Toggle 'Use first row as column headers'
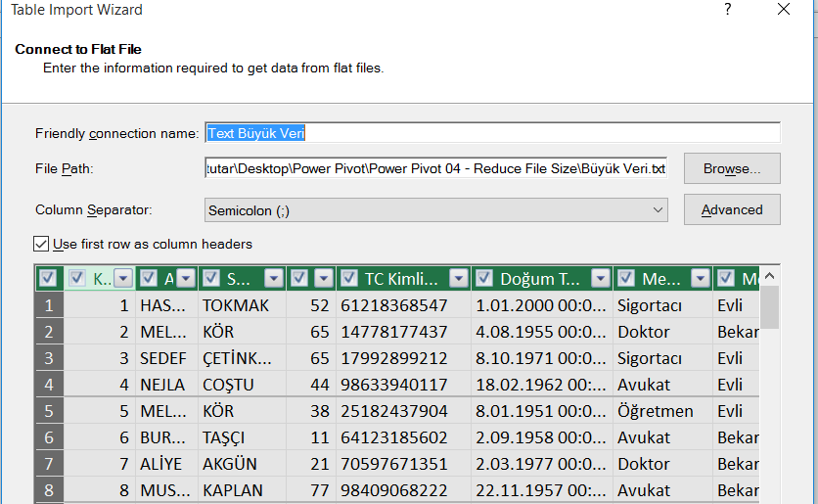Screen dimensions: 818x504 click(x=41, y=244)
